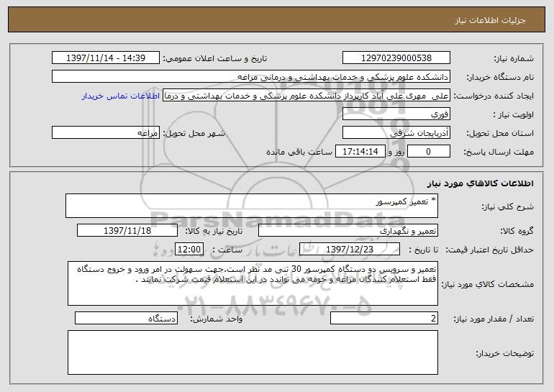Viewport: 554px width, 392px height.
Task: Click the empty buyer notes text area
Action: coord(253,352)
